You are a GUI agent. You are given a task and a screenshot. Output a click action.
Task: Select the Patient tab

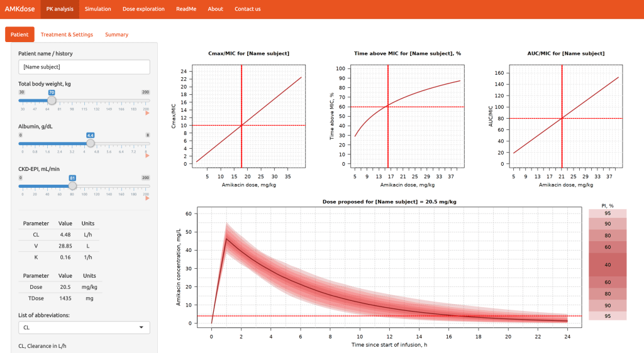click(19, 35)
